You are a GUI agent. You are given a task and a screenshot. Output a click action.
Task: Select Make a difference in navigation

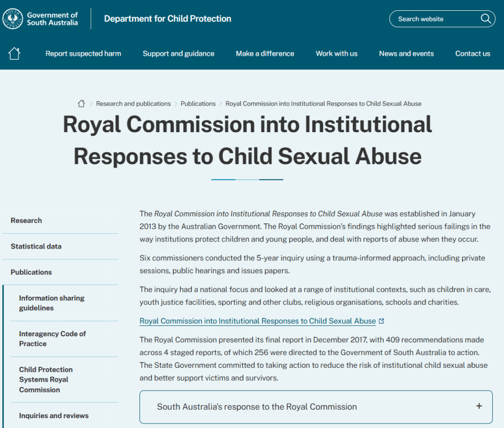pos(265,53)
